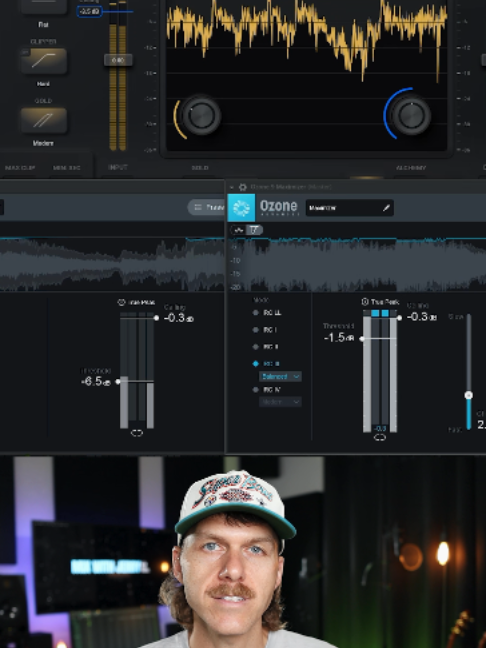
Task: Open the presets list button in left Ozone
Action: 206,207
